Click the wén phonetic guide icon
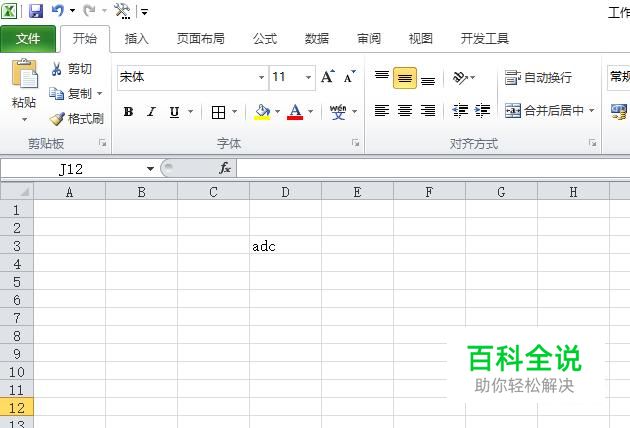 (338, 112)
